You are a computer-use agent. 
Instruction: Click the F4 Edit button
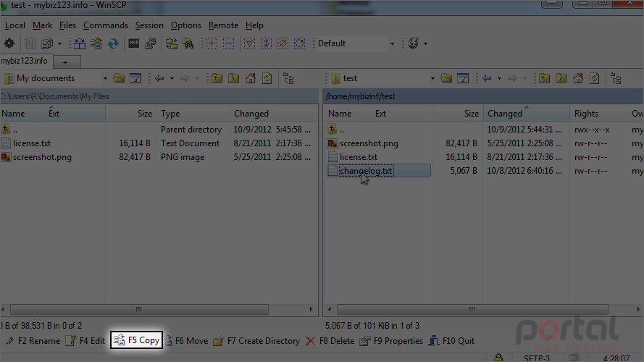pyautogui.click(x=85, y=341)
